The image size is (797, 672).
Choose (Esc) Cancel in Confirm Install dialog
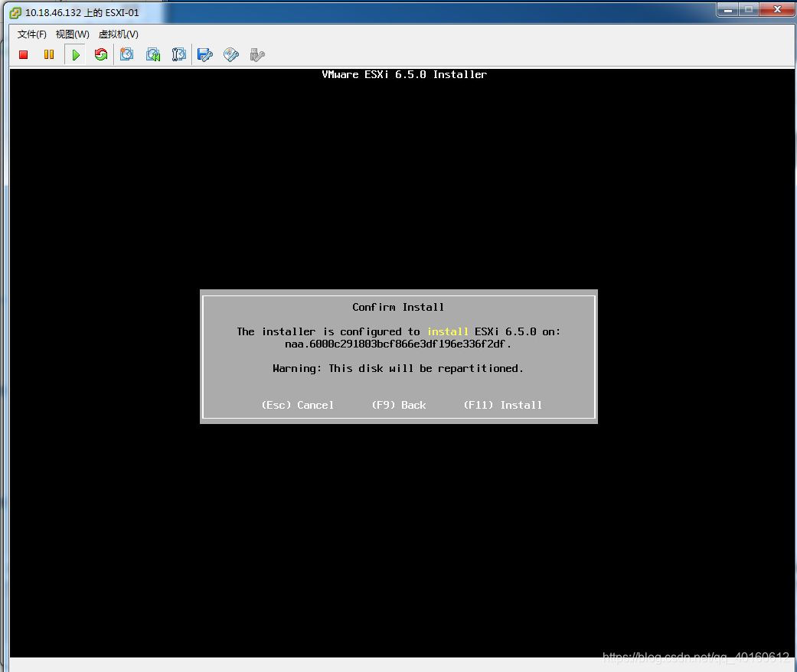coord(298,405)
